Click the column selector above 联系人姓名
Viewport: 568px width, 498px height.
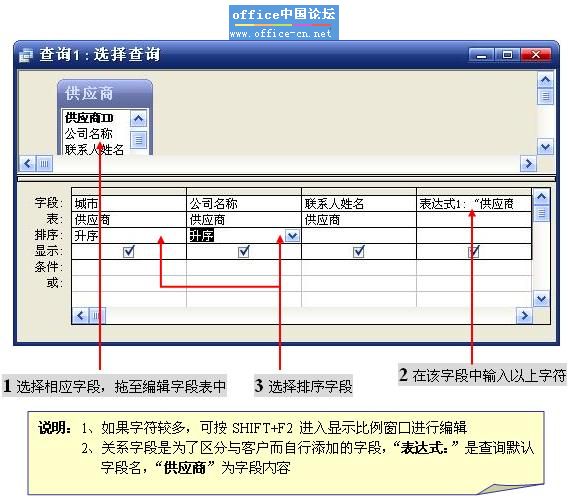click(359, 192)
